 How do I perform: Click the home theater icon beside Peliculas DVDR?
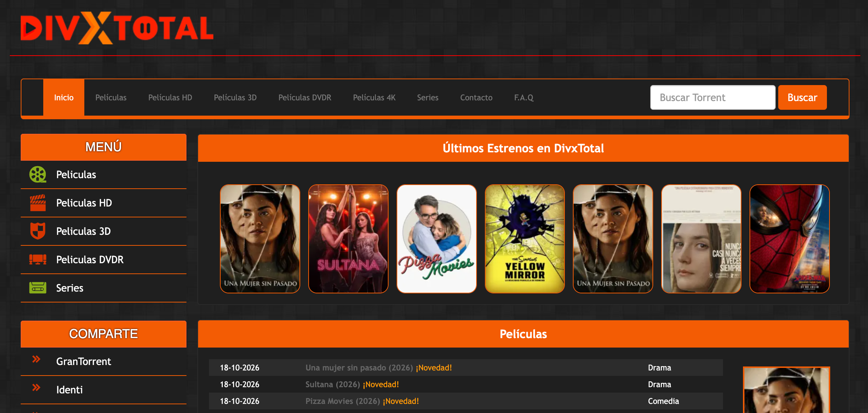click(38, 260)
